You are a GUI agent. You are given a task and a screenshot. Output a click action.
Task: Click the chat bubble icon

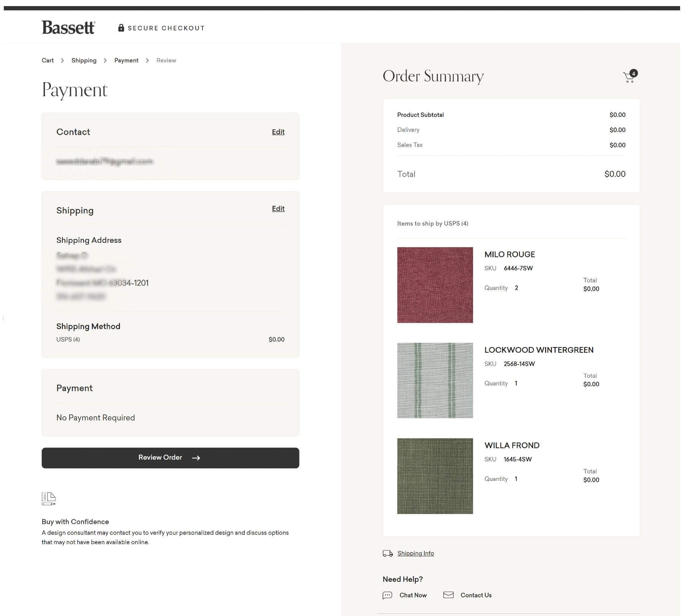387,595
